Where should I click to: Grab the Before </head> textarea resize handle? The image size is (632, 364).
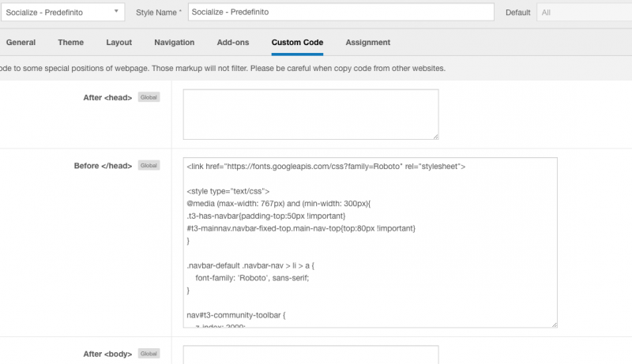click(554, 324)
